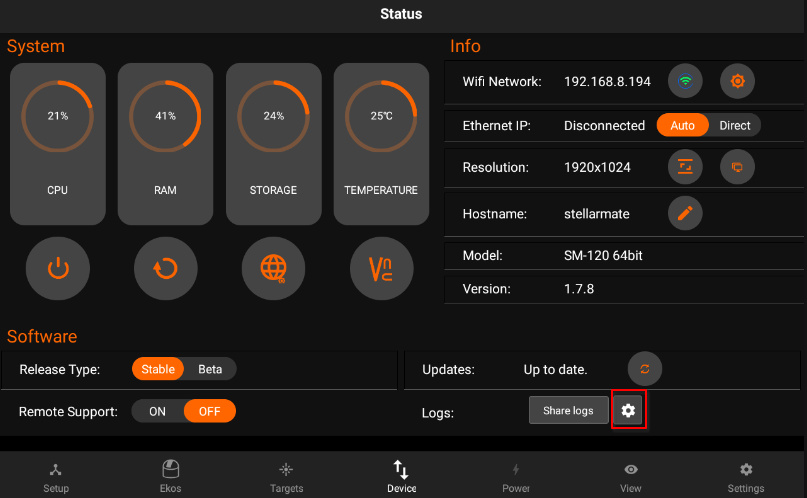Viewport: 807px width, 498px height.
Task: Switch to the Ekos tab
Action: pos(170,477)
